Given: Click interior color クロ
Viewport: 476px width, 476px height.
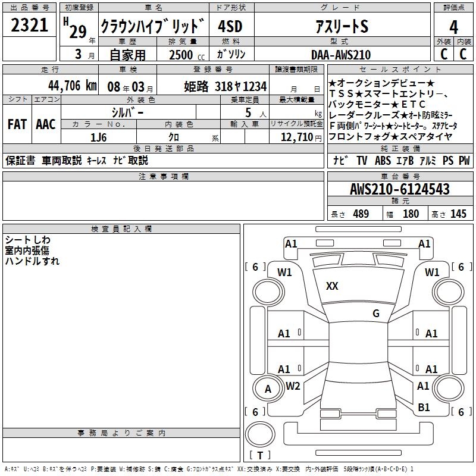Looking at the screenshot, I should click(x=174, y=137).
